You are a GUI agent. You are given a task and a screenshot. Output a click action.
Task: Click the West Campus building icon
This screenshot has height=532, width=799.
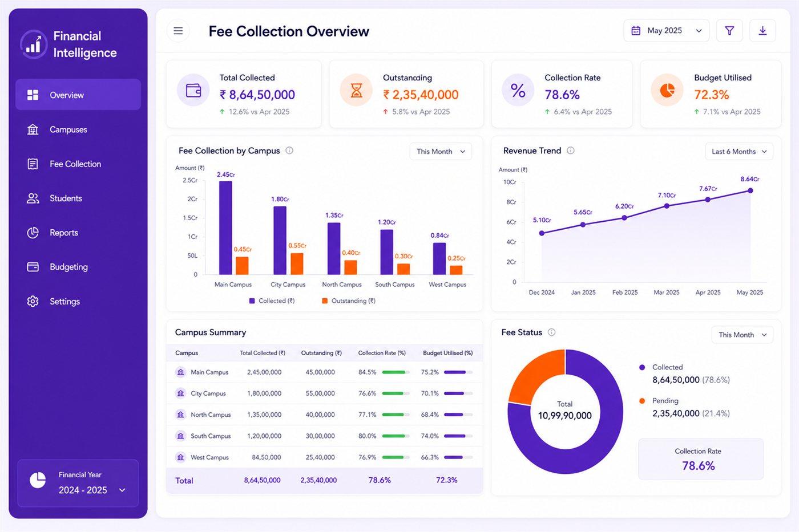(x=180, y=457)
